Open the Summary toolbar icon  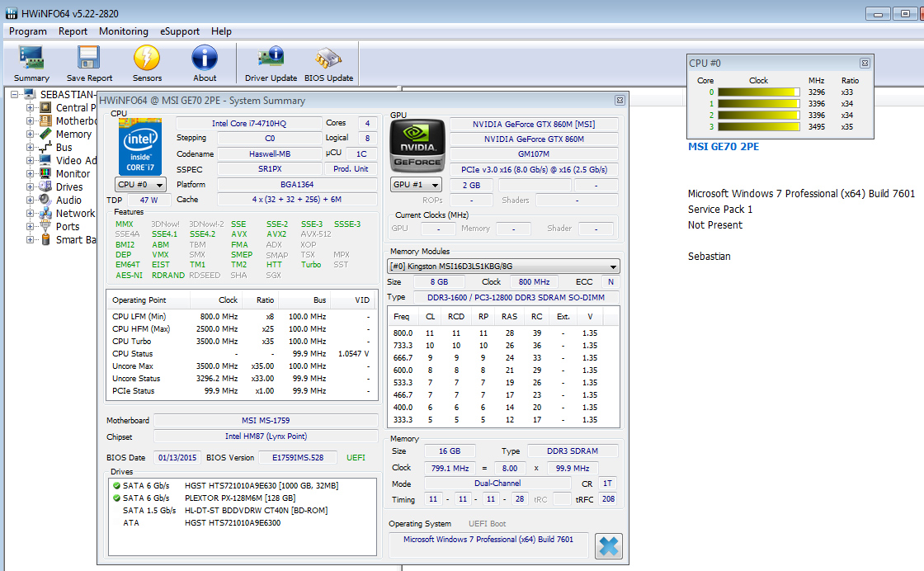(31, 58)
